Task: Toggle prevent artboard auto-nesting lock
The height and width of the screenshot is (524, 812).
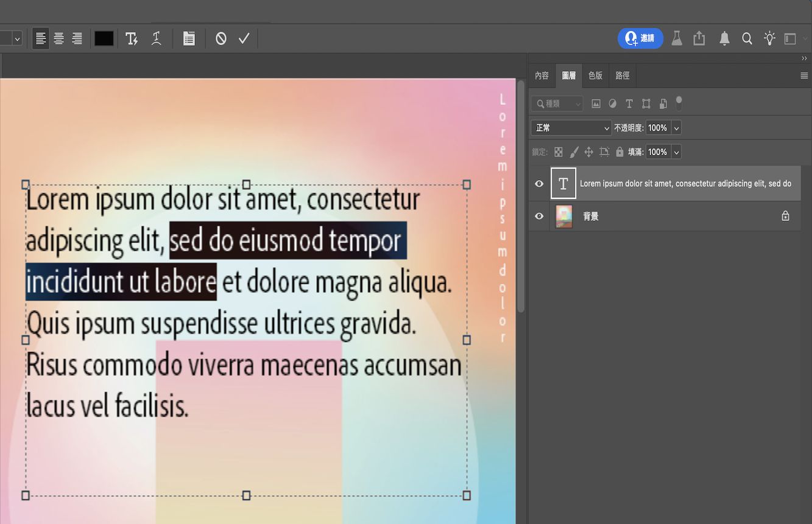Action: (604, 152)
